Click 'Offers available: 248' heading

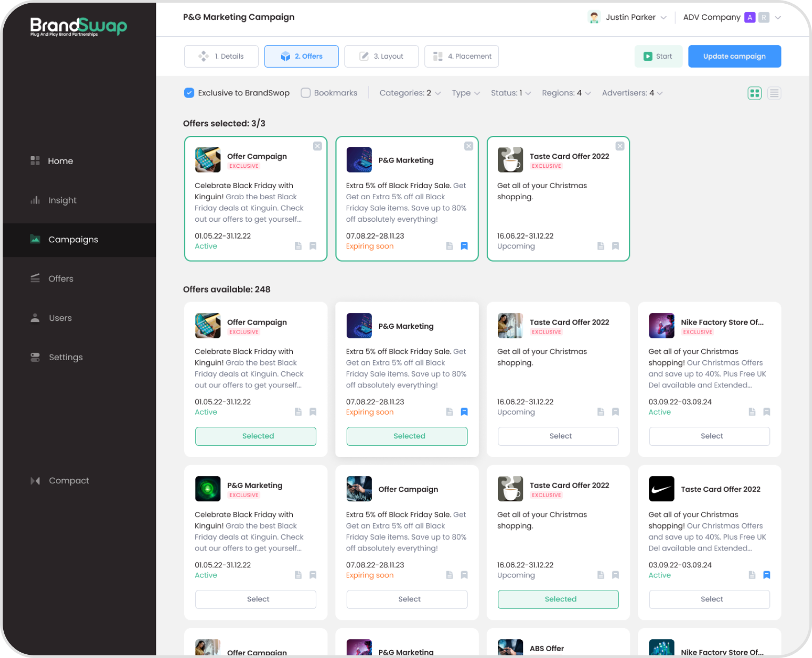(x=227, y=289)
